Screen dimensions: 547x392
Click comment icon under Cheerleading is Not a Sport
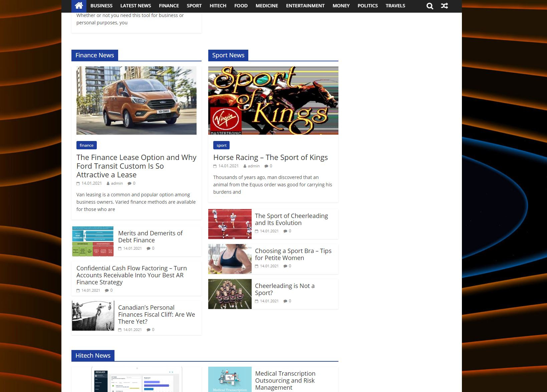[285, 301]
